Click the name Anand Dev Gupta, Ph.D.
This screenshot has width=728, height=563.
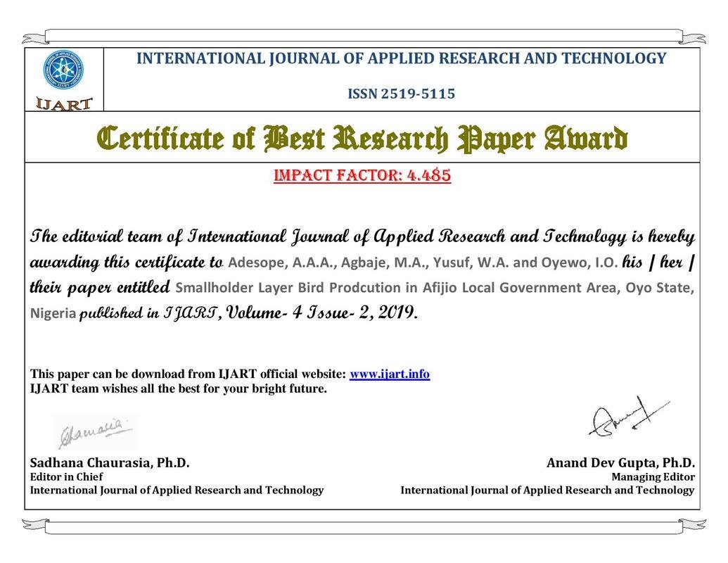(621, 462)
